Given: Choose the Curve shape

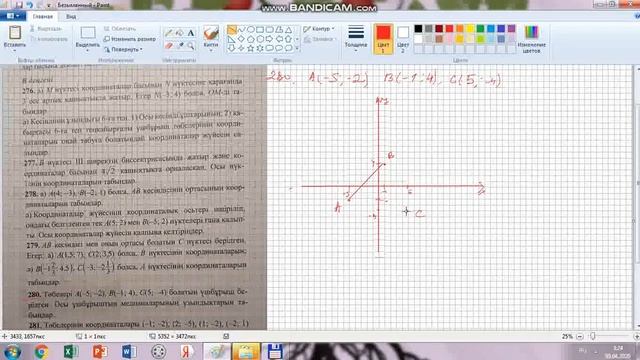Looking at the screenshot, I should (x=241, y=30).
